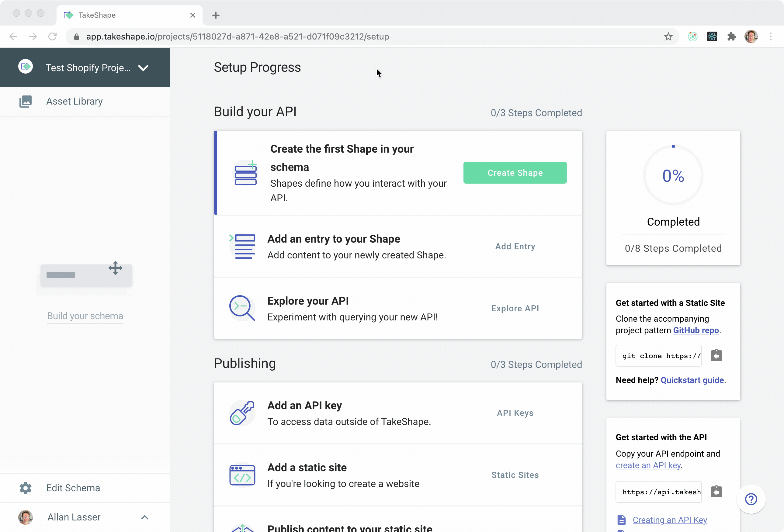Click the Create Shape button
Screen dimensions: 784x532
pos(515,173)
